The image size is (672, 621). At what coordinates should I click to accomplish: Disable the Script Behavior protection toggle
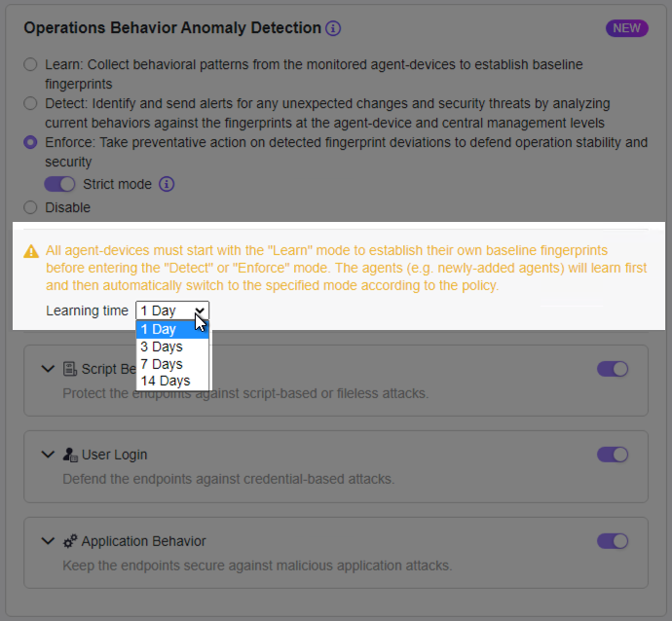point(613,369)
